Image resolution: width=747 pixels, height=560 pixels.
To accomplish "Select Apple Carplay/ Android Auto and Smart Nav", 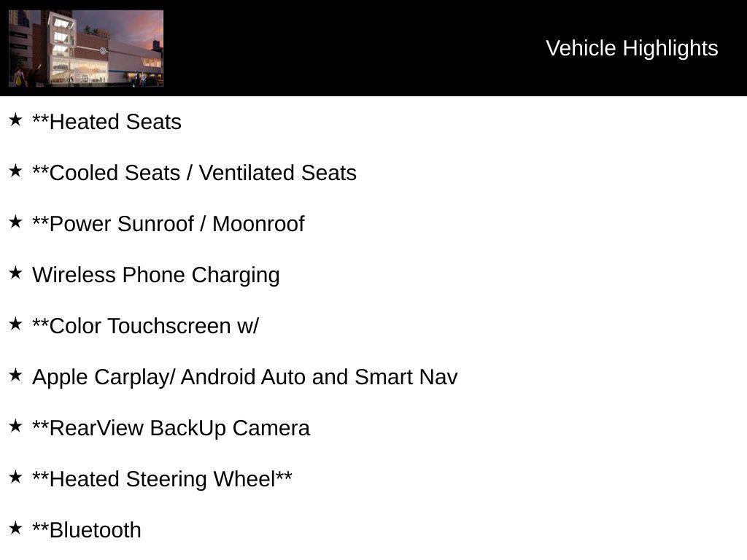I will [x=245, y=377].
